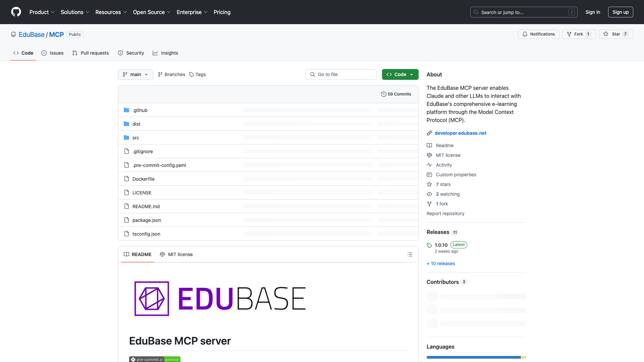Star the MCP repository

point(616,34)
